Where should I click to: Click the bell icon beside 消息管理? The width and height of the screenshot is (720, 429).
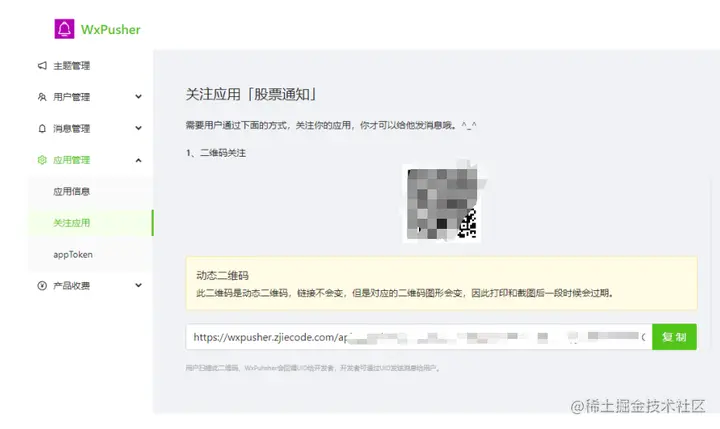coord(42,129)
